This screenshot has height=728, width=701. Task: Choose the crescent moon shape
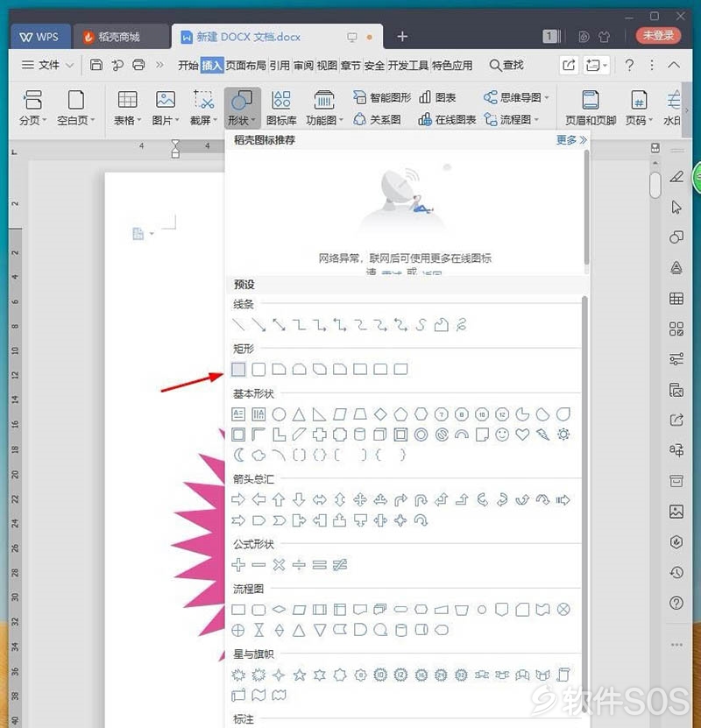pos(238,455)
